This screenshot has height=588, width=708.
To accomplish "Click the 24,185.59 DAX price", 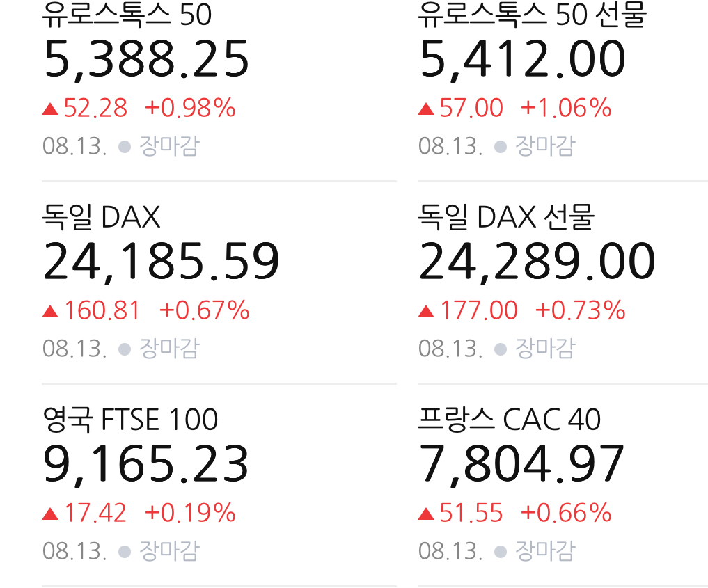I will coord(162,262).
